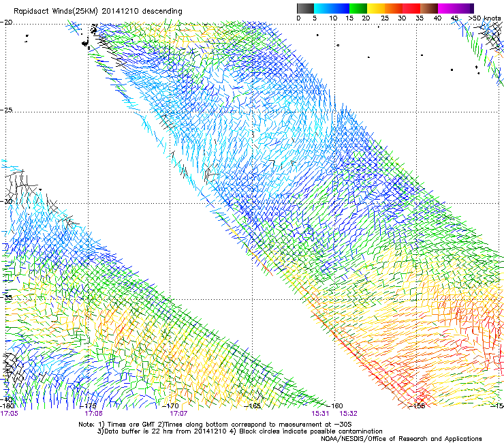
Task: Click the '-160' longitude axis label
Action: tap(334, 406)
